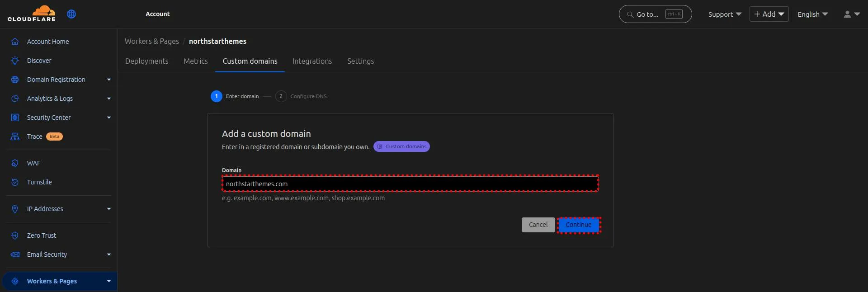
Task: Switch to the Metrics tab
Action: click(196, 61)
